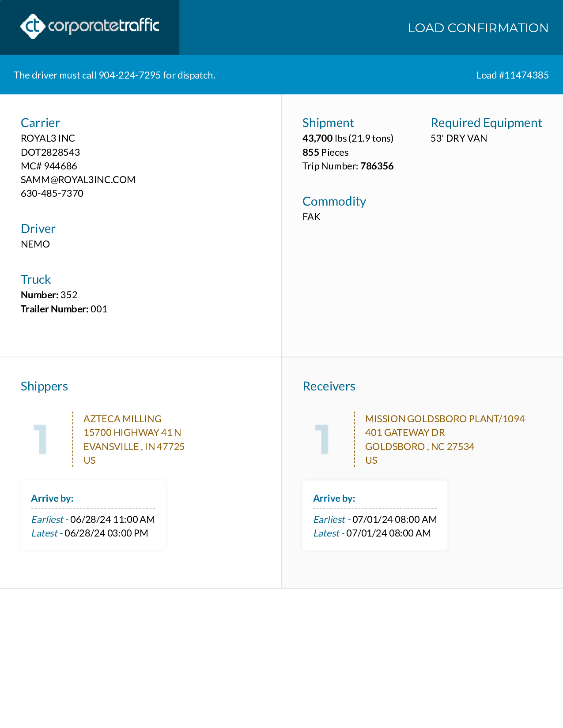This screenshot has width=563, height=728.
Task: Click receiver Arrive by: label
Action: click(x=334, y=498)
